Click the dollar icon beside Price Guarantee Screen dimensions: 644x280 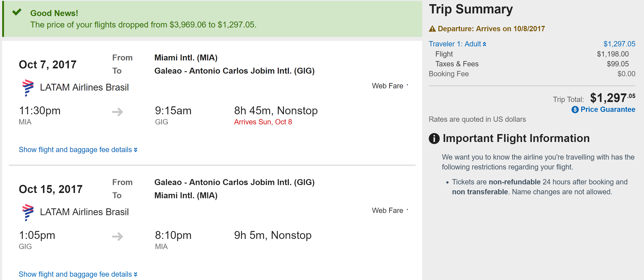coord(575,109)
